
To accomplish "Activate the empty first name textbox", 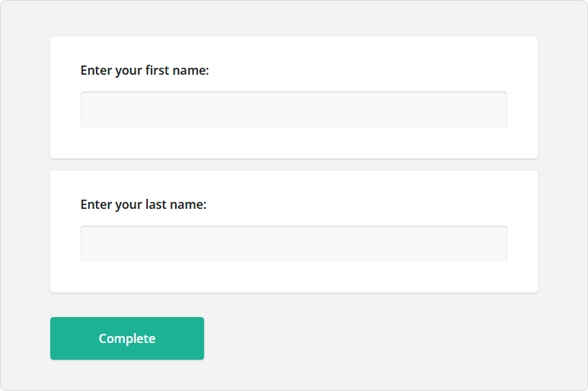I will 293,110.
